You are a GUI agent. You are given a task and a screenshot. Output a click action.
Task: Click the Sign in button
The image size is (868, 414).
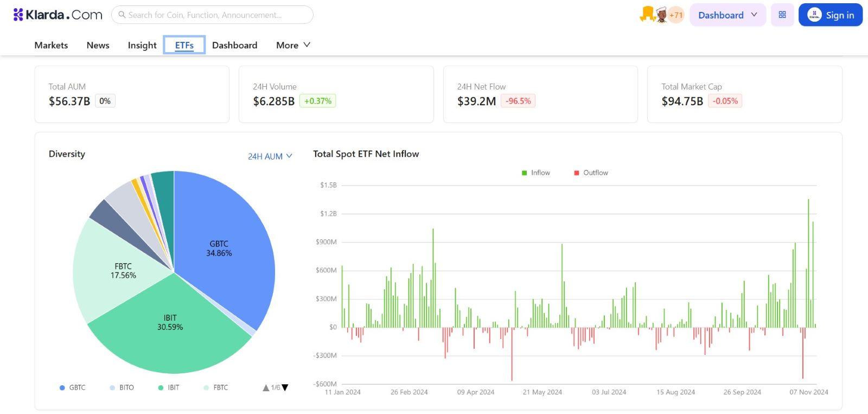[x=831, y=15]
